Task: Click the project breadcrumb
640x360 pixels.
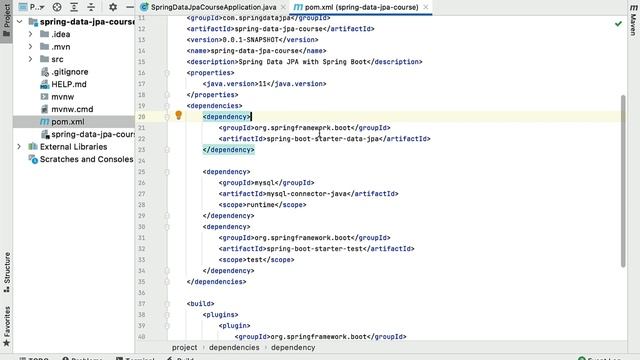Action: click(x=184, y=348)
